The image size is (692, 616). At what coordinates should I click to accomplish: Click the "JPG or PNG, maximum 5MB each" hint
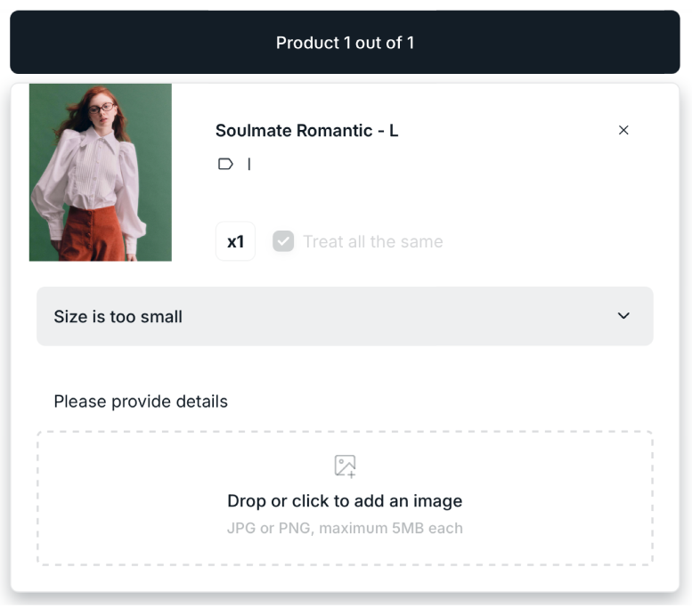click(x=345, y=528)
